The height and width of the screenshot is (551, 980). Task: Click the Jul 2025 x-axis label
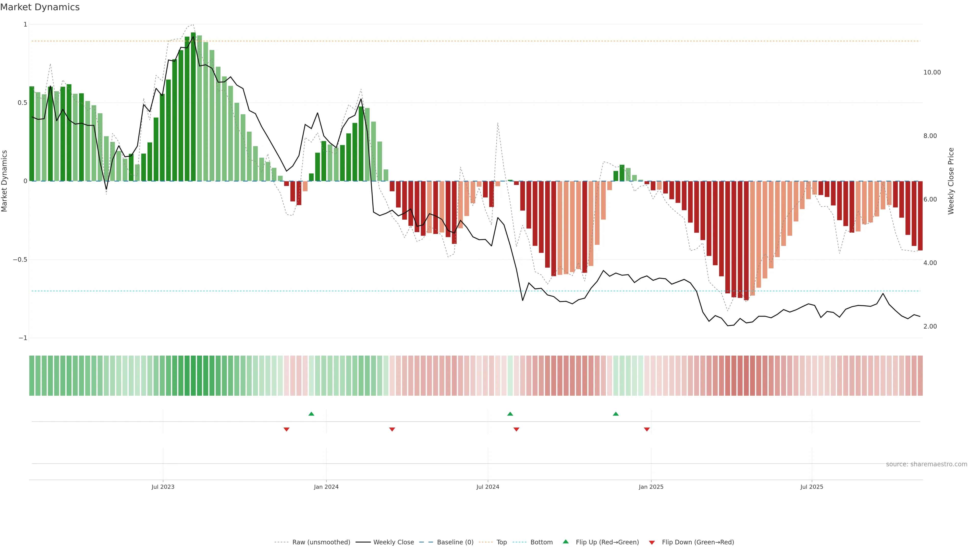[x=812, y=487]
